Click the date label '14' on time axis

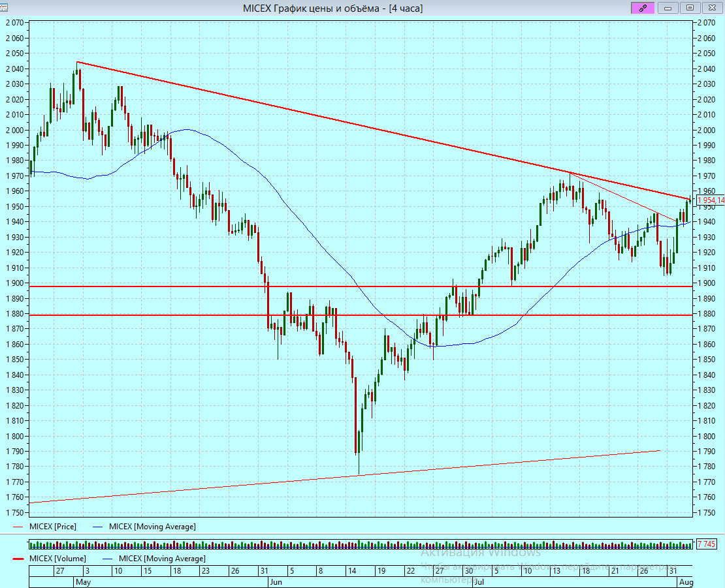tap(352, 571)
